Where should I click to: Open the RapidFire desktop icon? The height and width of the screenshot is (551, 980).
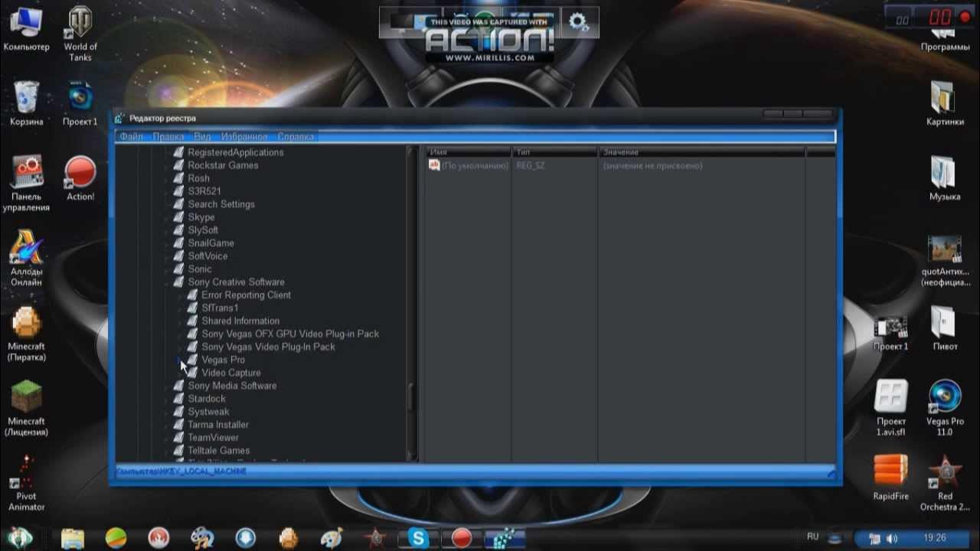point(890,478)
